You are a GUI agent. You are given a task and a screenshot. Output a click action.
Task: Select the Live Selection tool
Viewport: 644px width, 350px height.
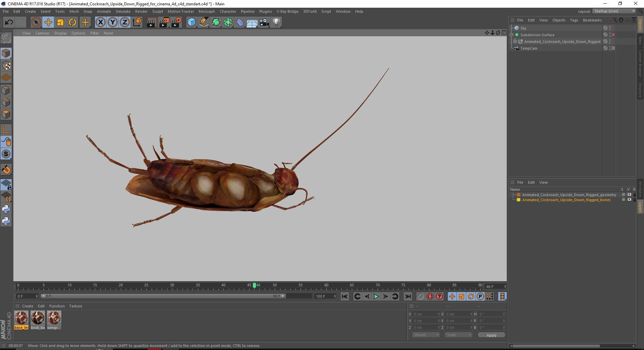[x=36, y=22]
